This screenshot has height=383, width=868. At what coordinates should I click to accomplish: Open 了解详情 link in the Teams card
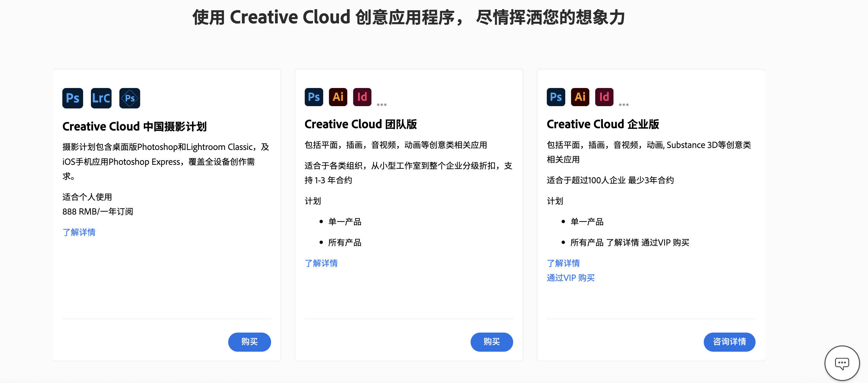(321, 263)
